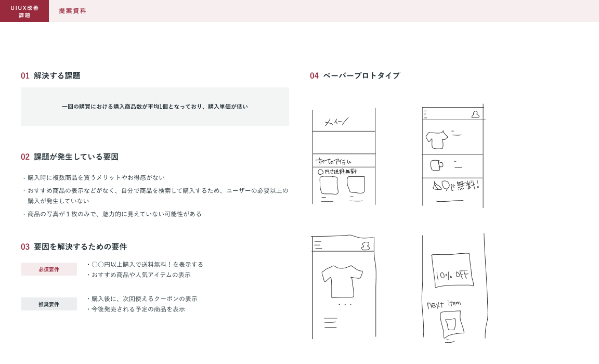Click the large T-shirt product drawing
Image resolution: width=599 pixels, height=364 pixels.
click(x=342, y=281)
